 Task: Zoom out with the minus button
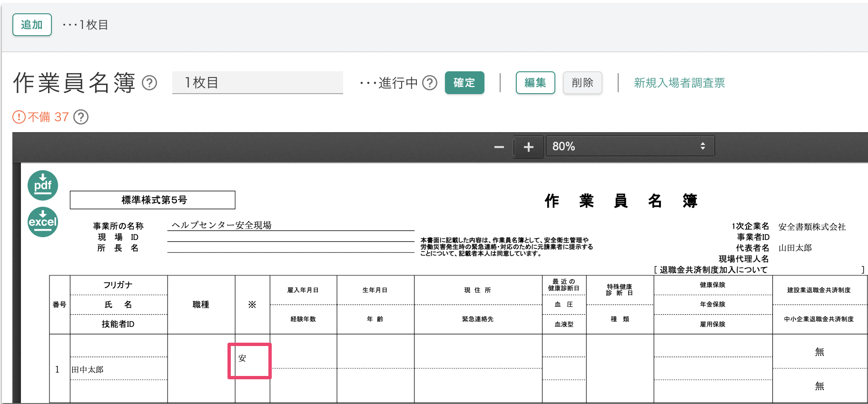pyautogui.click(x=499, y=147)
